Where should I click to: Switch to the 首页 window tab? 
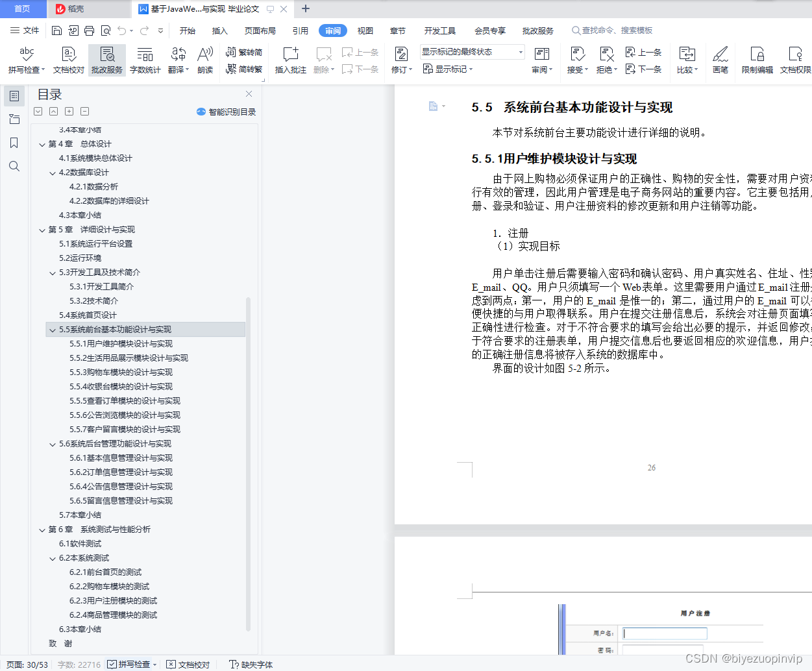[x=22, y=8]
